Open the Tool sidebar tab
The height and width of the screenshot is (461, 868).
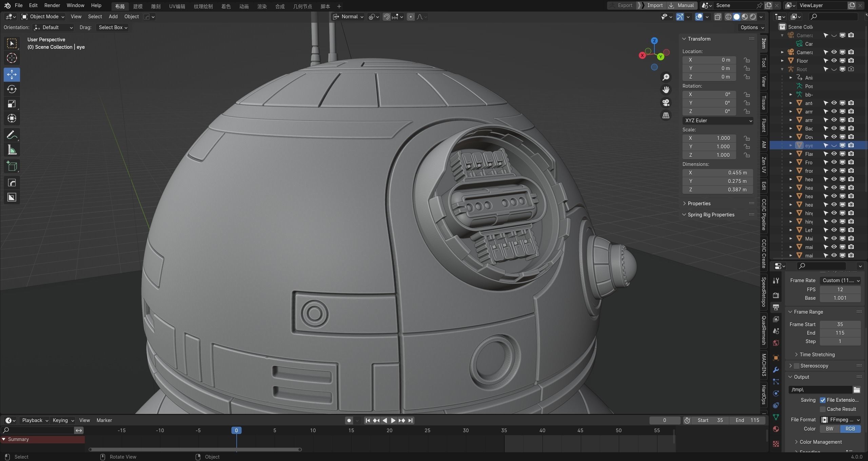coord(764,62)
